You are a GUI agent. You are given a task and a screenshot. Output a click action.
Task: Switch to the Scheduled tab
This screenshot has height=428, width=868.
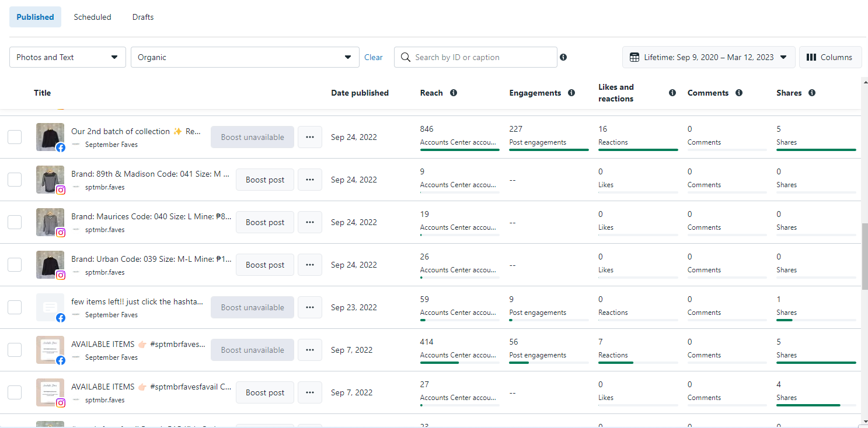(x=92, y=17)
